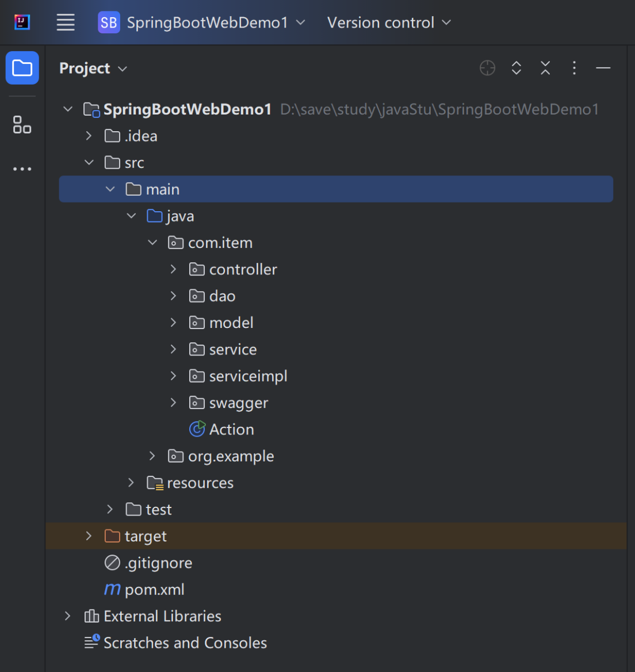635x672 pixels.
Task: Click the Collapse All icon
Action: point(545,68)
